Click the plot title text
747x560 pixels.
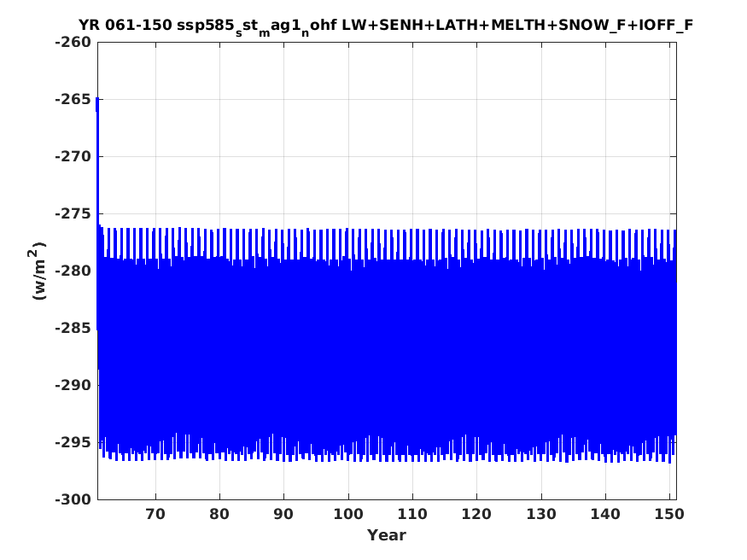[x=386, y=26]
